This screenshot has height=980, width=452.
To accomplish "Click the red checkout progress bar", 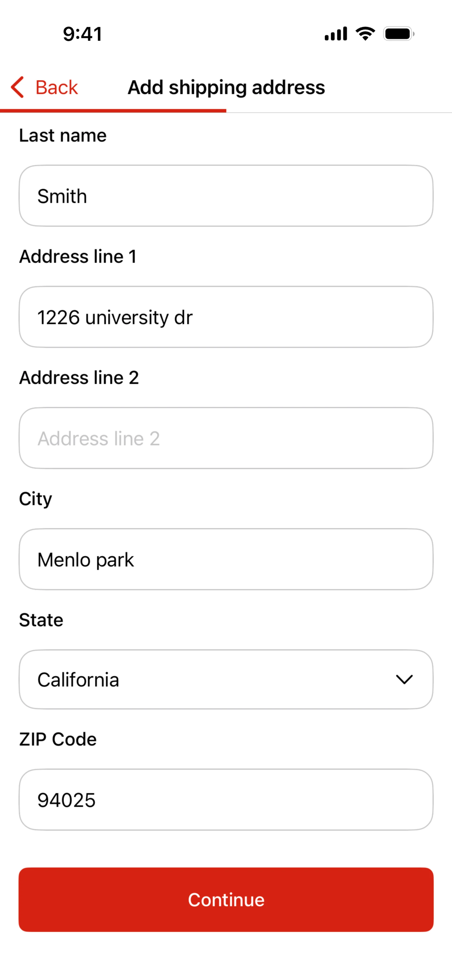I will (113, 111).
